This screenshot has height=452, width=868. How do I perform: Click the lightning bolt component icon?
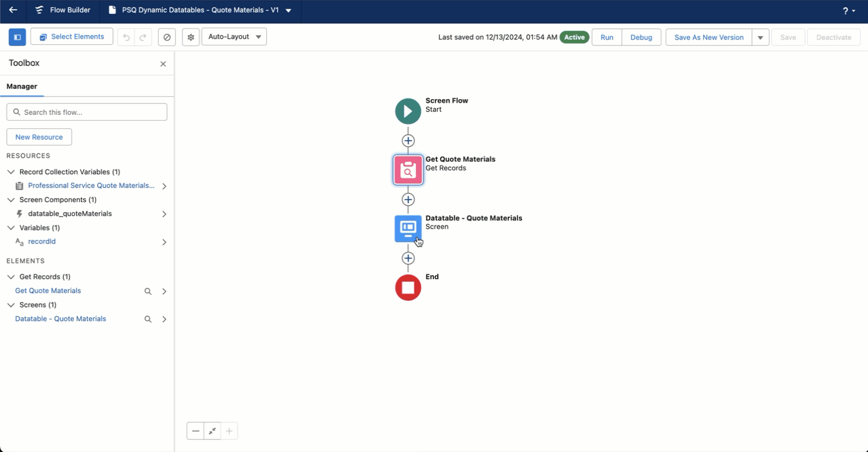click(x=20, y=214)
